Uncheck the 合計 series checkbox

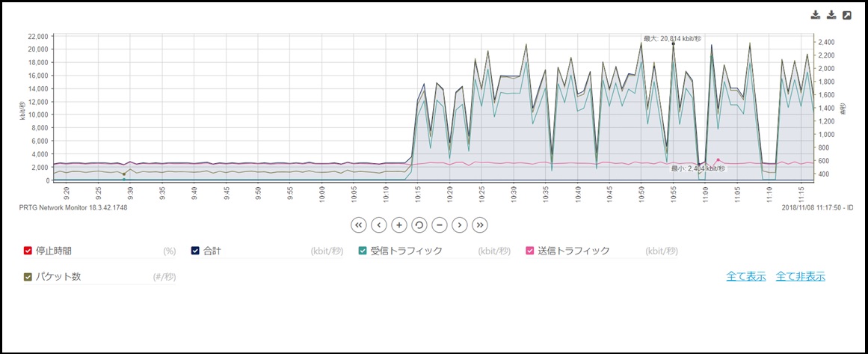coord(195,251)
